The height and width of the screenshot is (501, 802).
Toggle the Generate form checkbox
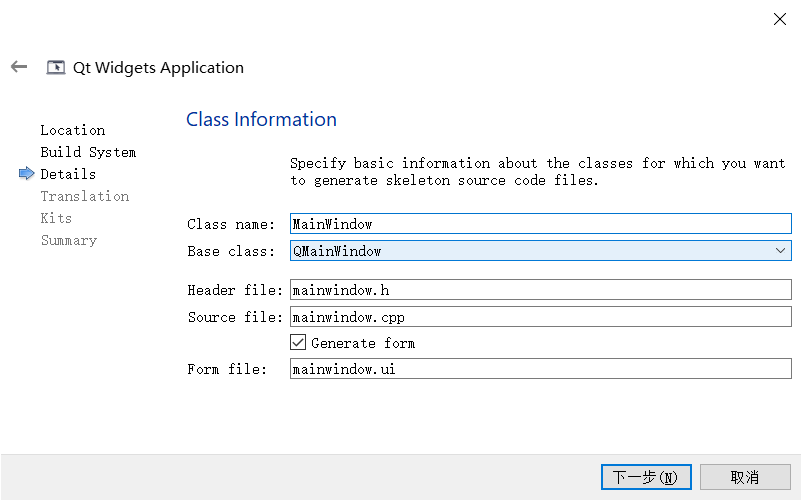pyautogui.click(x=298, y=343)
